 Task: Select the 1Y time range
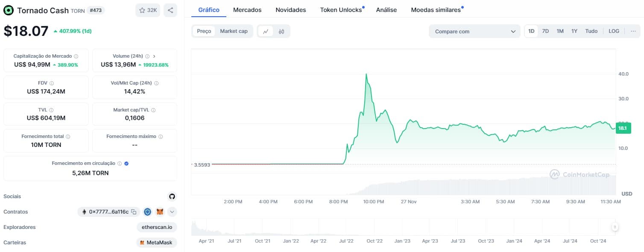(574, 31)
